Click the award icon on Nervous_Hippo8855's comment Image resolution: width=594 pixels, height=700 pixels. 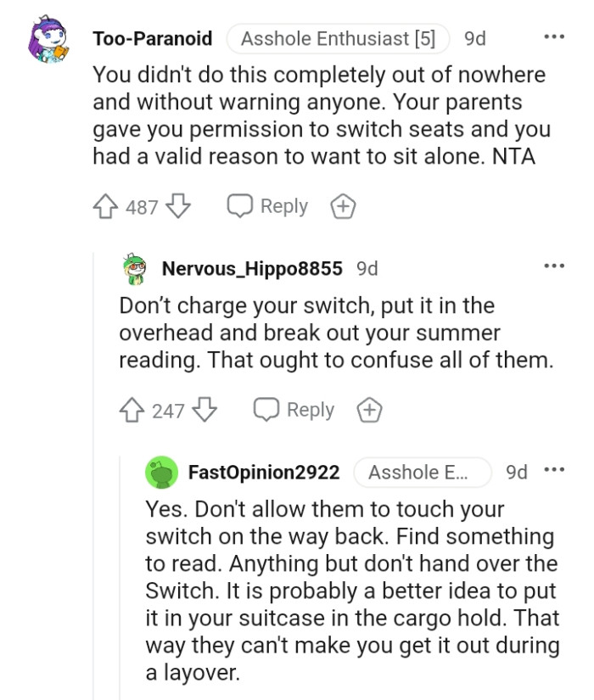pos(369,410)
